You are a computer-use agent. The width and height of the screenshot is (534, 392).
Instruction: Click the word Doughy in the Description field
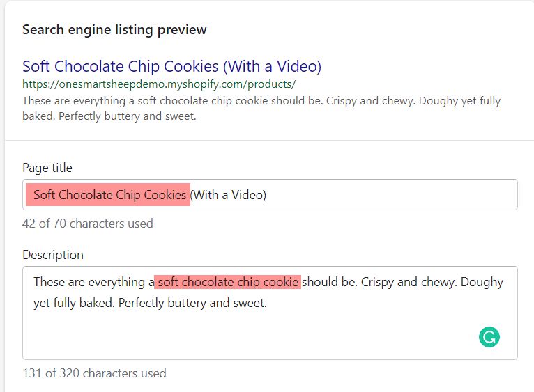tap(482, 282)
